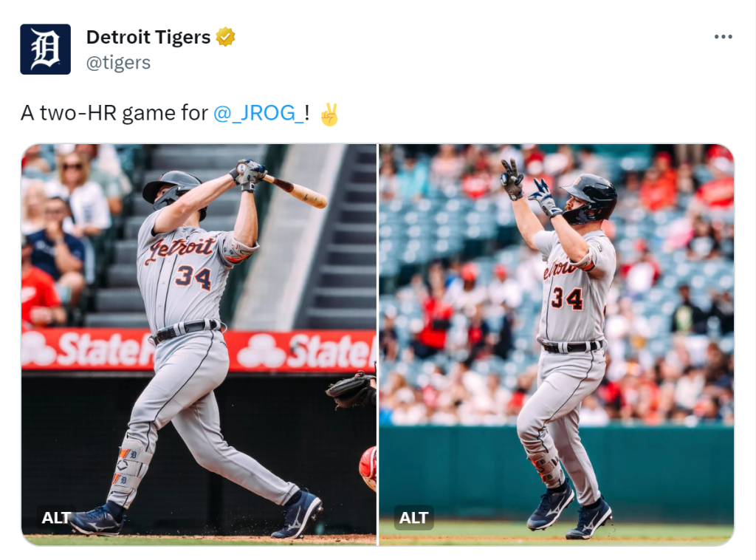Open the @_JROG_ mention link
The height and width of the screenshot is (560, 756).
pyautogui.click(x=258, y=113)
